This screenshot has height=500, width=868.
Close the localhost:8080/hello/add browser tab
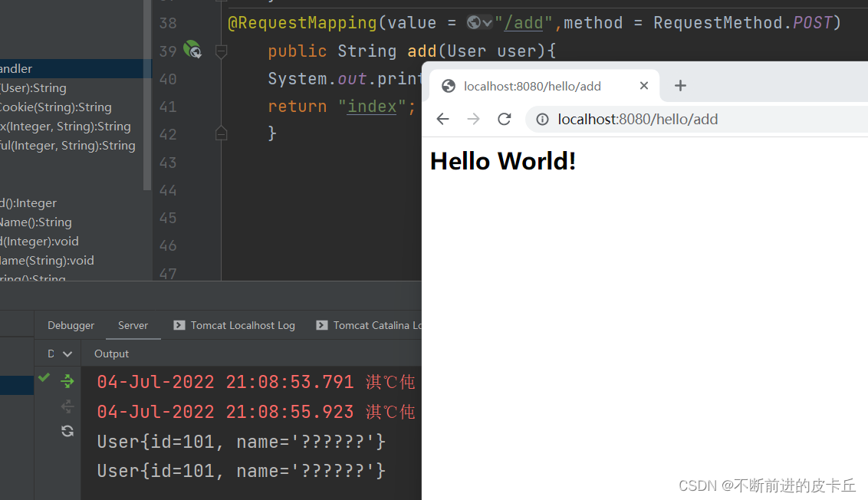[644, 86]
